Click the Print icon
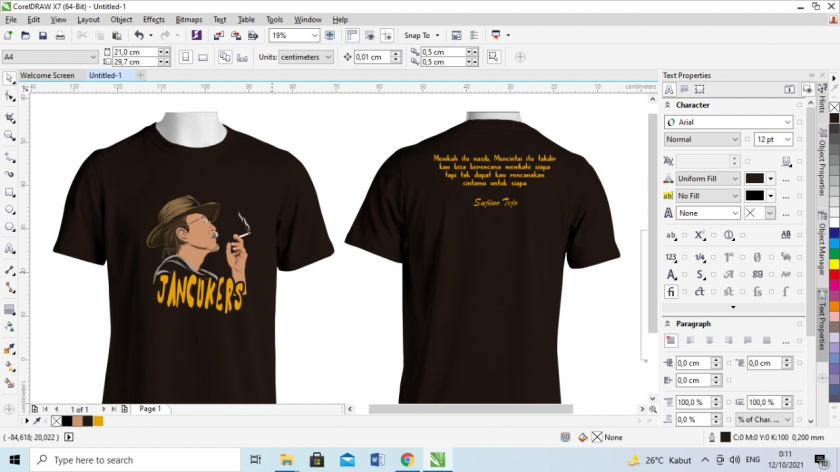This screenshot has height=472, width=840. [x=60, y=35]
